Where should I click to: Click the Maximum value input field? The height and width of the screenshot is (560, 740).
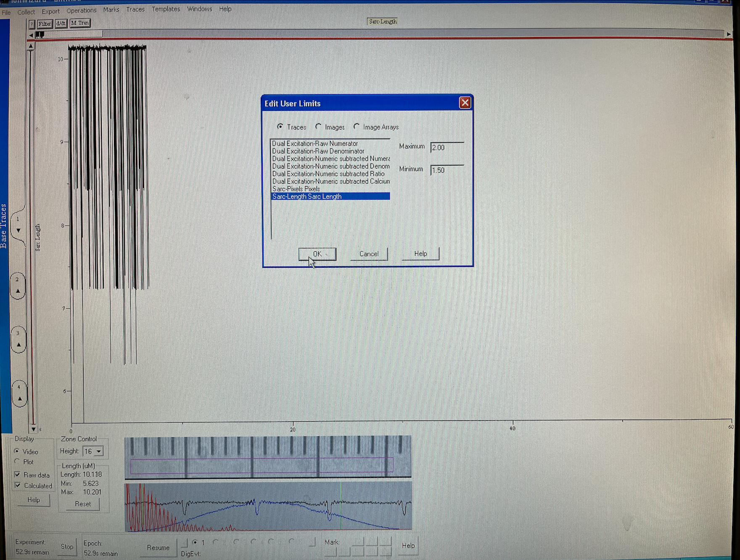[447, 148]
